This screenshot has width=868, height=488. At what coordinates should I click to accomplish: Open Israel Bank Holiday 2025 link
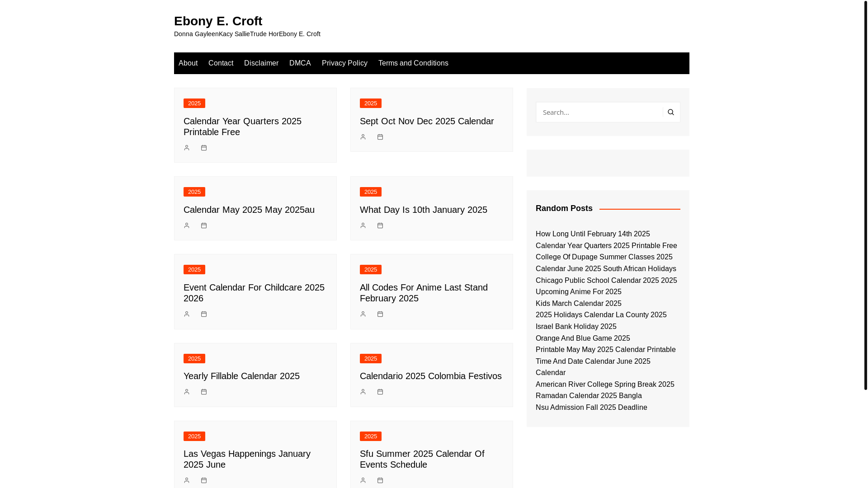point(576,327)
